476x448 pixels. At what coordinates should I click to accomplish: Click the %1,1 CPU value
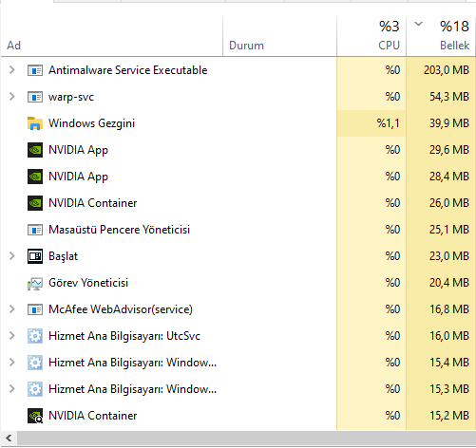pyautogui.click(x=389, y=123)
